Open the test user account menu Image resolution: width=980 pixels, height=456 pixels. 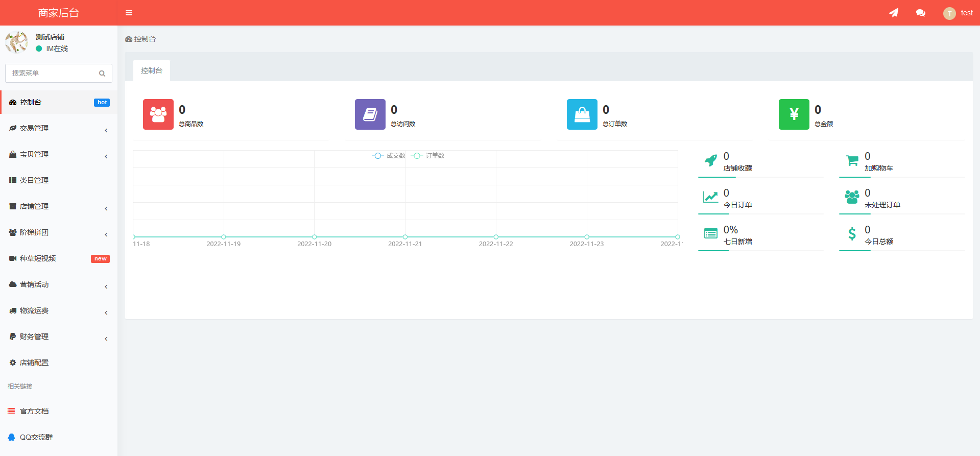(x=958, y=13)
